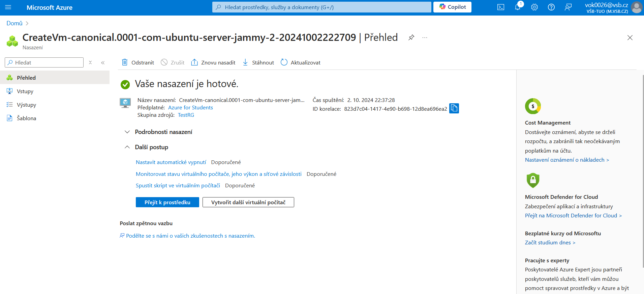Click the green deployment success checkmark
Screen dimensions: 644x294
tap(125, 84)
